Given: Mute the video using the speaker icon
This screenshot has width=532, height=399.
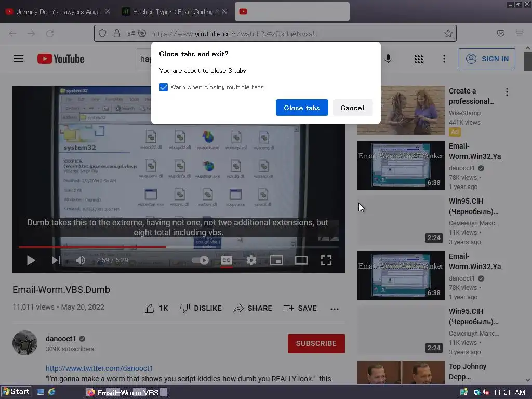Looking at the screenshot, I should [x=80, y=260].
